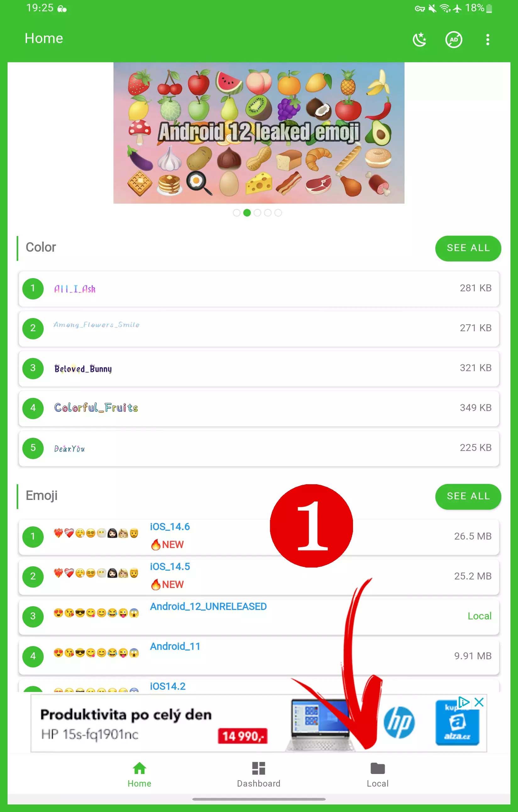Switch to the Dashboard tab
Screen dimensions: 518x812
pos(259,774)
